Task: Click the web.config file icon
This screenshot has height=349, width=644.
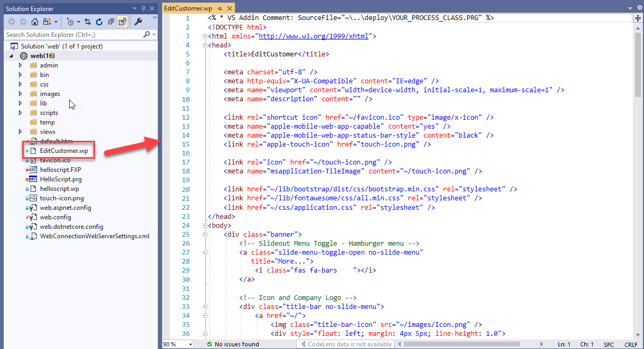Action: point(33,217)
